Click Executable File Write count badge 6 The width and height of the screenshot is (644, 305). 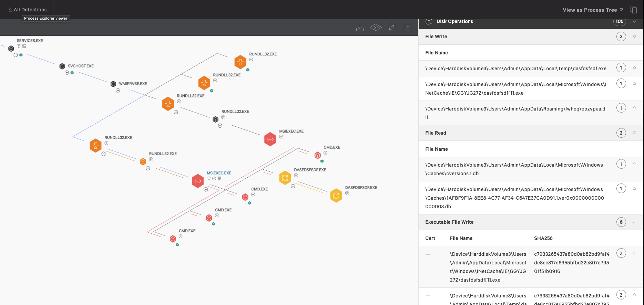(x=621, y=222)
